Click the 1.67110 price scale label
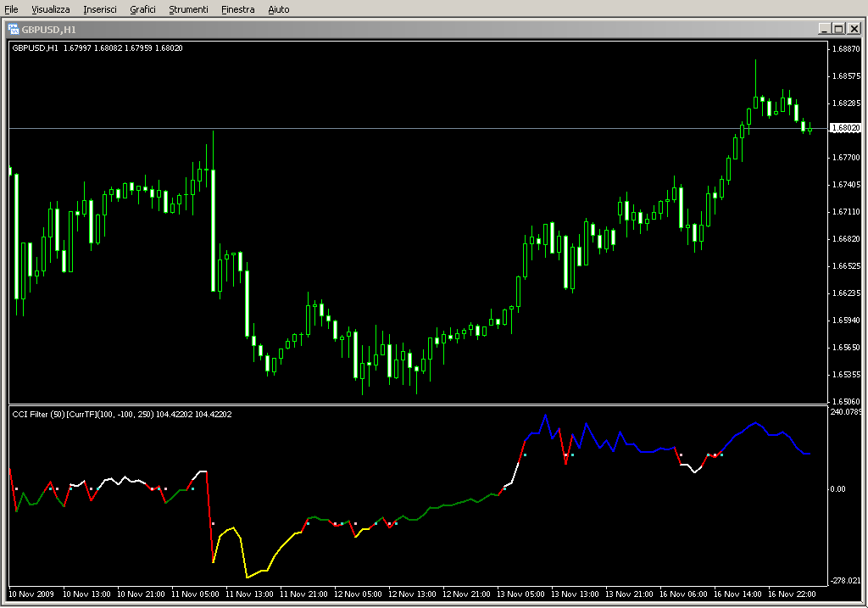Image resolution: width=868 pixels, height=608 pixels. (x=846, y=211)
